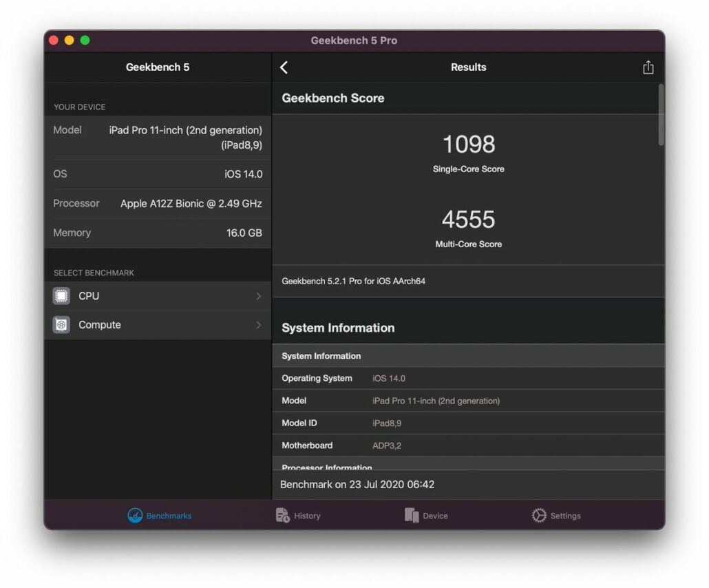This screenshot has width=709, height=588.
Task: Open the Geekbench 5.2.1 Pro version row
Action: (x=469, y=281)
